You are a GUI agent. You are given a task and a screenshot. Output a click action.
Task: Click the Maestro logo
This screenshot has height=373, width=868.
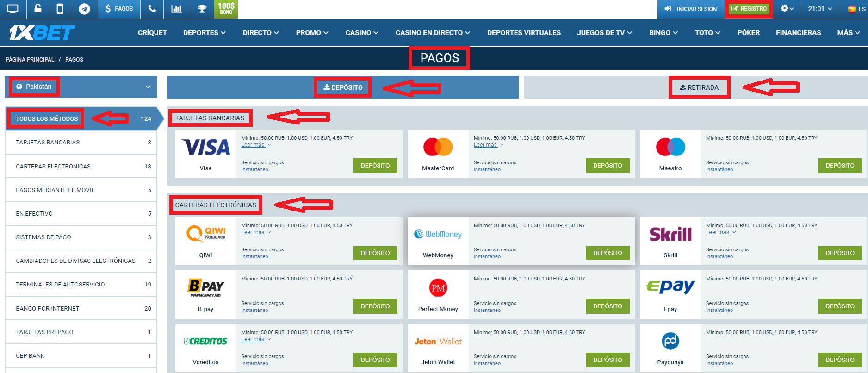point(670,147)
